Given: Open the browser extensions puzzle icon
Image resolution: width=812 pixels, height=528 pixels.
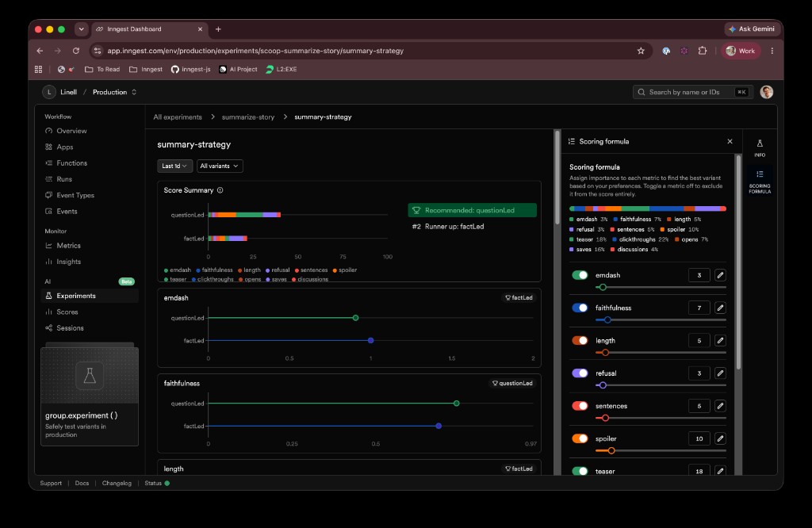Looking at the screenshot, I should (703, 51).
